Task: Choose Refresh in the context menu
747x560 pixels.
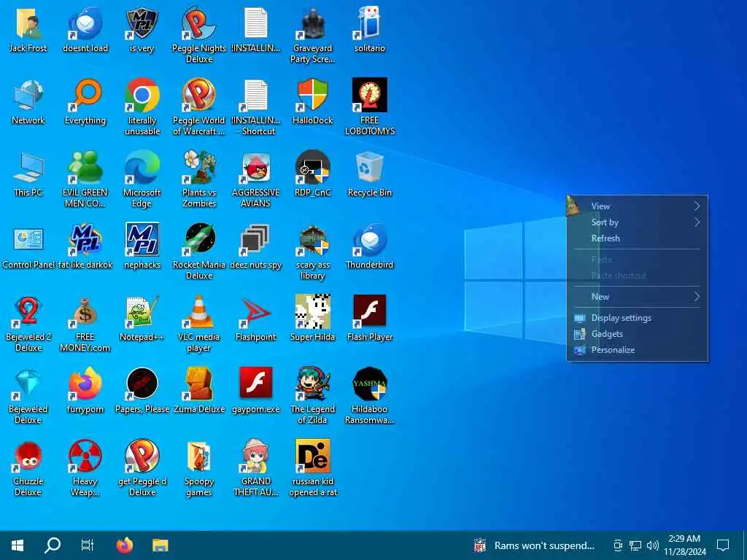Action: [637, 238]
